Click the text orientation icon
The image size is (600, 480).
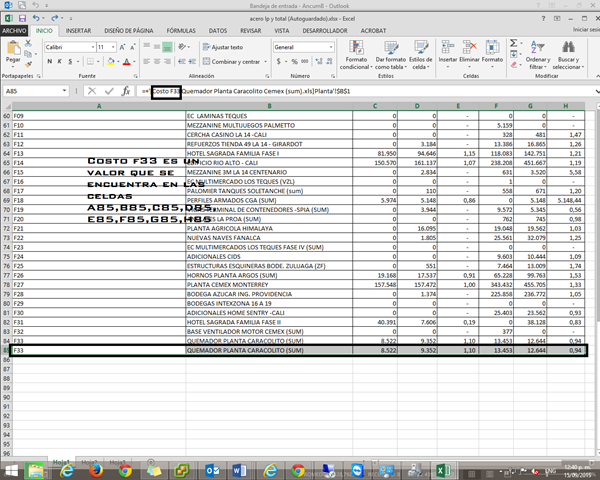point(182,47)
